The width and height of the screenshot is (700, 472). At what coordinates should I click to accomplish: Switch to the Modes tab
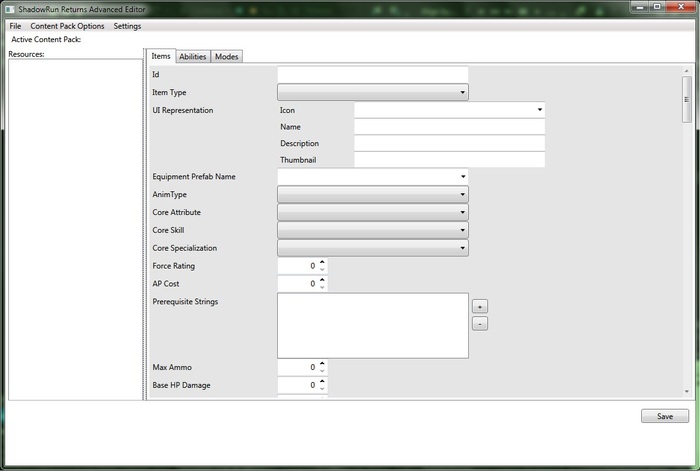coord(227,57)
